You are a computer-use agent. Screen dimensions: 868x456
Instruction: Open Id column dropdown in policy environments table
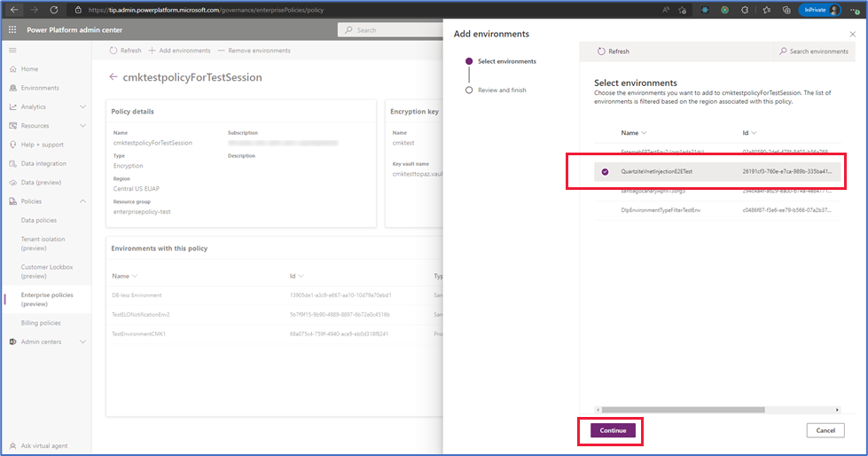301,276
